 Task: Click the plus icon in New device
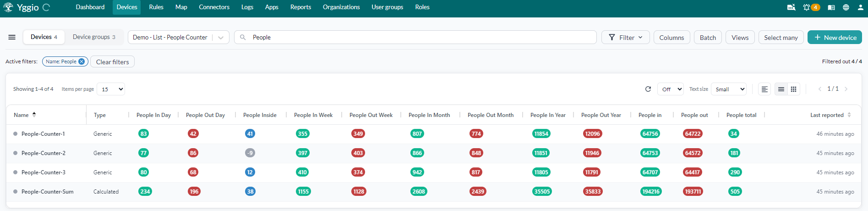817,38
